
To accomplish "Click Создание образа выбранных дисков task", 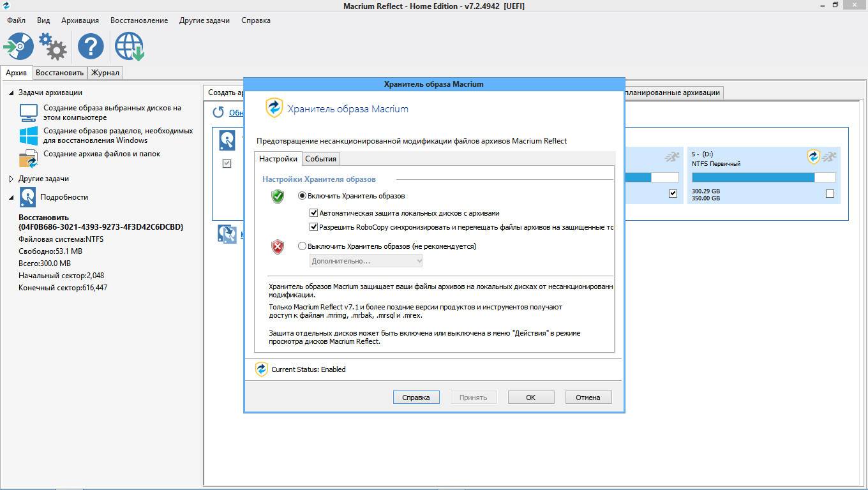I will click(x=112, y=113).
